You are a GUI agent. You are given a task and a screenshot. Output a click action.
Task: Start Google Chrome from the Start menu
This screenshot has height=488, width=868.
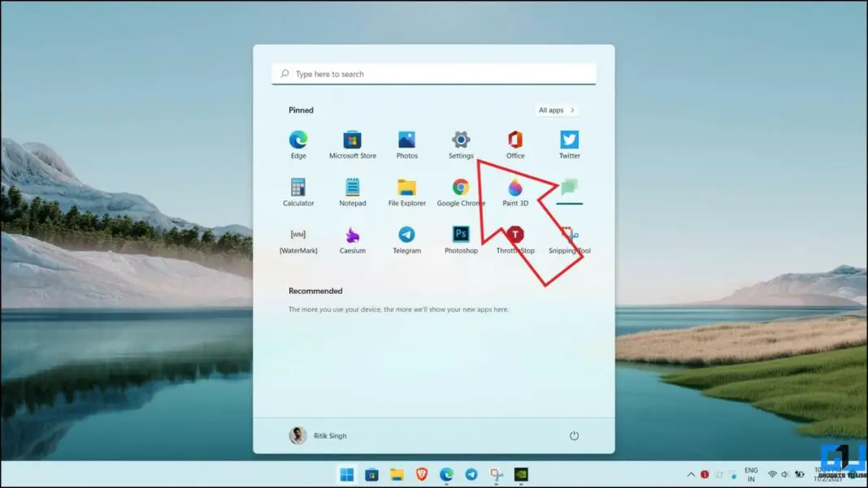point(461,190)
